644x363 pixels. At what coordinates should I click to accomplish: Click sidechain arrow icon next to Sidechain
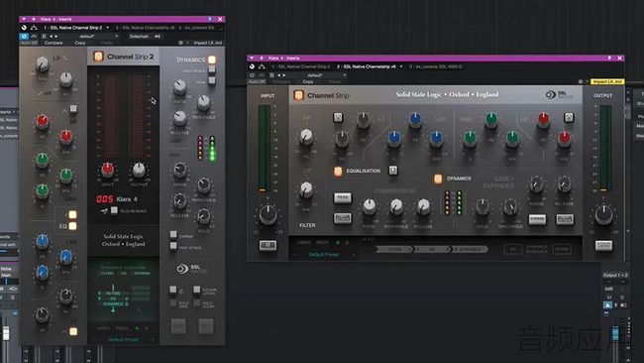pos(158,36)
